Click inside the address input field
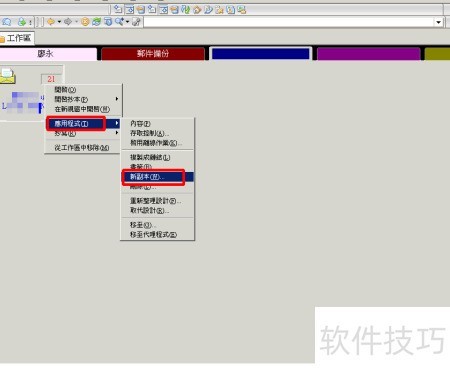Viewport: 450px width, 374px height. 289,22
